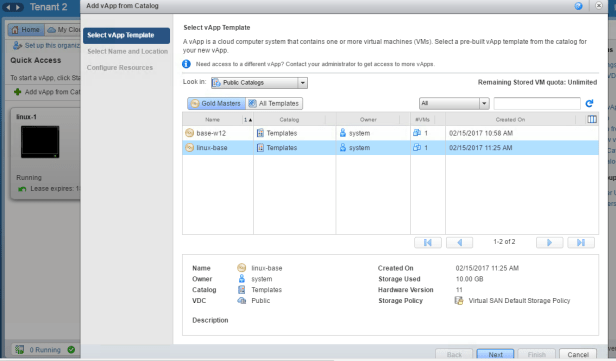Close the Add vApp from Catalog dialog
Screen dimensions: 616x361
599,5
